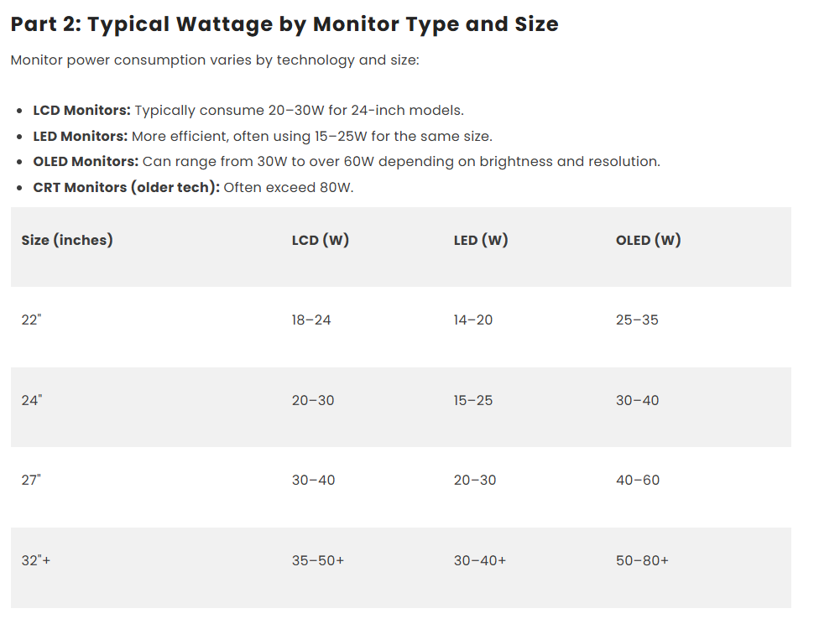
Task: Click the '18–24' LCD wattage cell
Action: [x=311, y=320]
